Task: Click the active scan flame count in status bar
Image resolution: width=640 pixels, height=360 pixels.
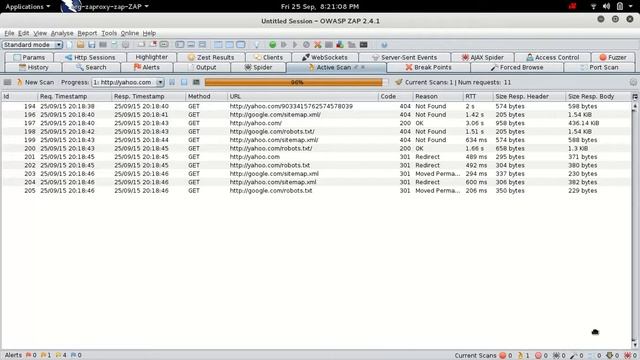Action: coord(523,356)
